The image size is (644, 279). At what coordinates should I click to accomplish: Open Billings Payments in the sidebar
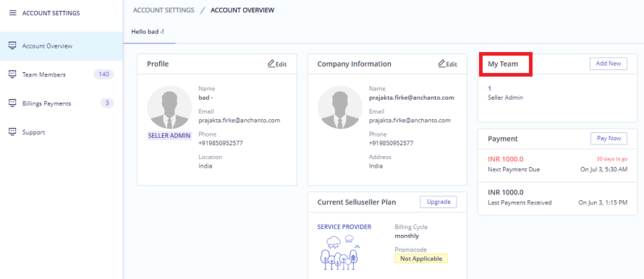point(62,103)
